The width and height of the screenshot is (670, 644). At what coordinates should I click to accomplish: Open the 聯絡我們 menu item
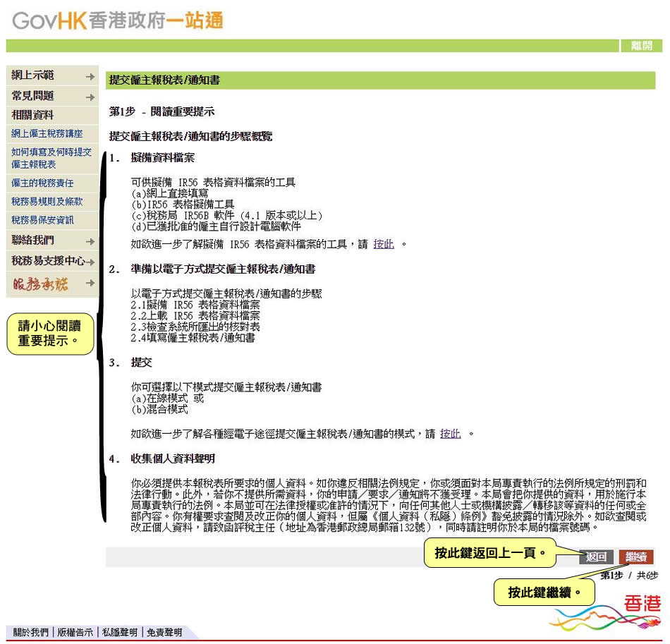(33, 240)
